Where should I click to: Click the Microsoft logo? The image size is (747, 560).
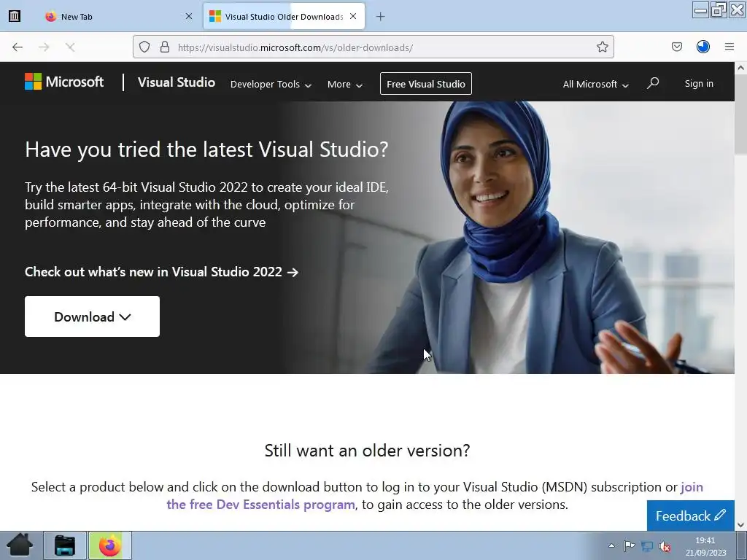(x=64, y=82)
